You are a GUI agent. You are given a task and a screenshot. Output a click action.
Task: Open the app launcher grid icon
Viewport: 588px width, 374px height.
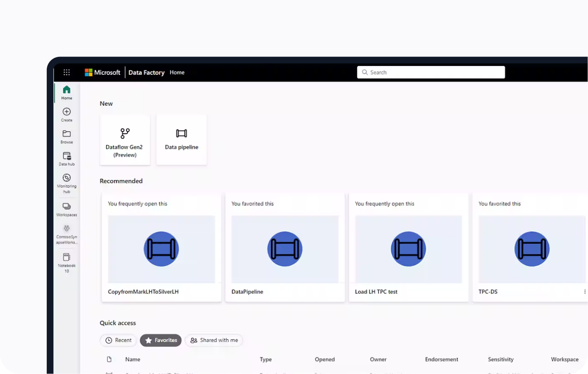click(67, 72)
